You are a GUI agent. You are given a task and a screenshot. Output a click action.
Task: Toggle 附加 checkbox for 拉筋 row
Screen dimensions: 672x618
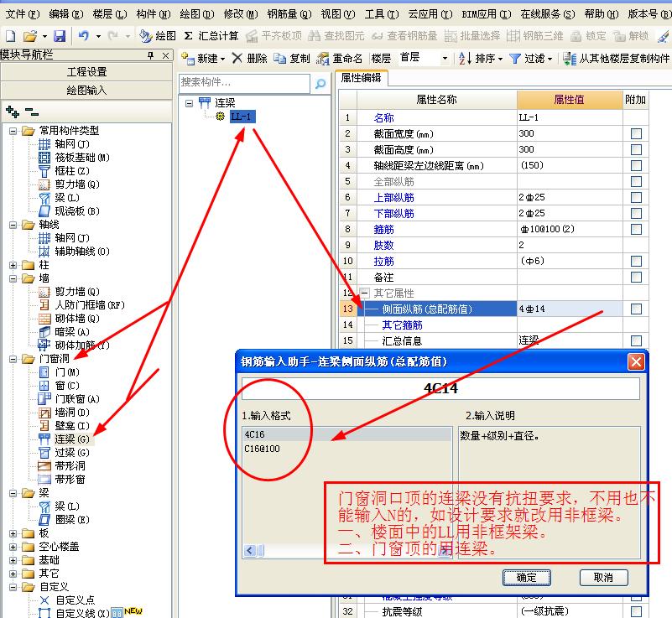point(637,262)
